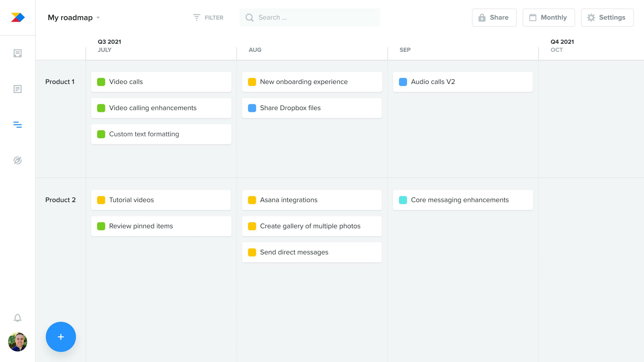Click the blue add plus button
This screenshot has width=644, height=362.
point(61,337)
